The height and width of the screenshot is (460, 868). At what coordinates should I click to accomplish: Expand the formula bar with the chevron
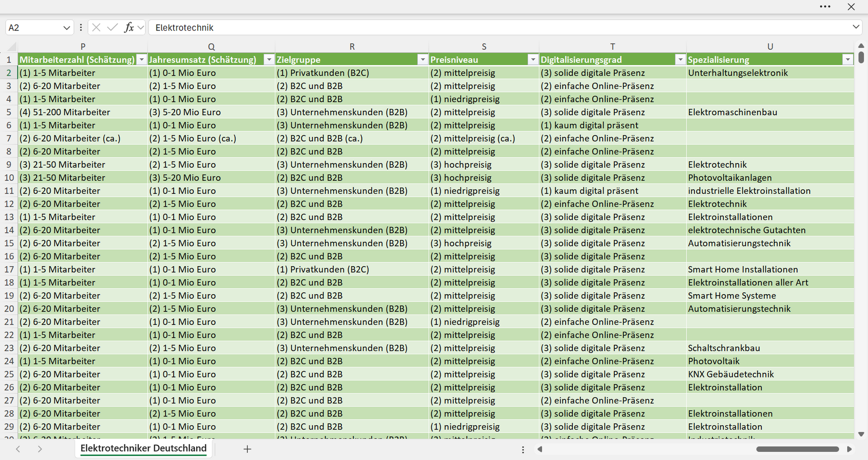click(x=856, y=27)
